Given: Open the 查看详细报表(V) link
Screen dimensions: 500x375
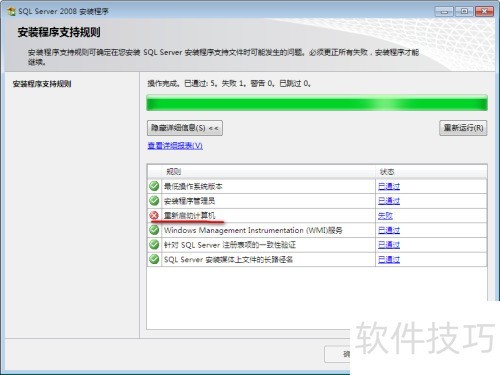Looking at the screenshot, I should pos(175,146).
